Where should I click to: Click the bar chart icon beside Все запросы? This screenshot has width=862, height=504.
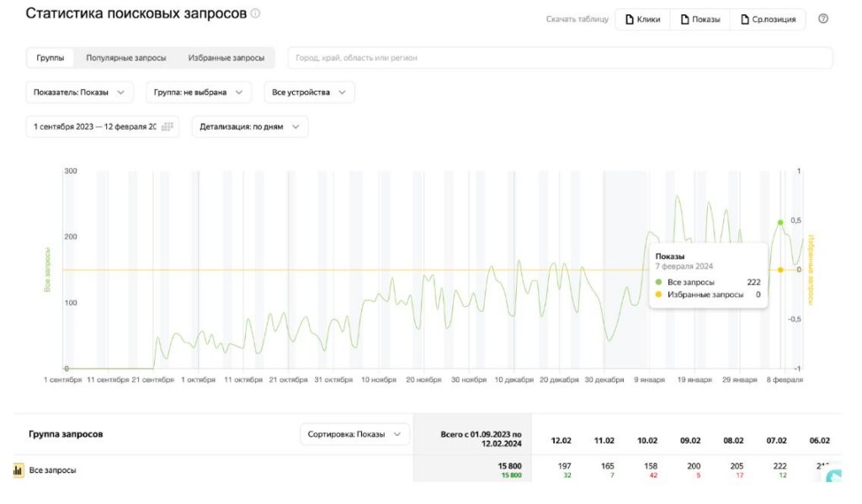coord(18,470)
